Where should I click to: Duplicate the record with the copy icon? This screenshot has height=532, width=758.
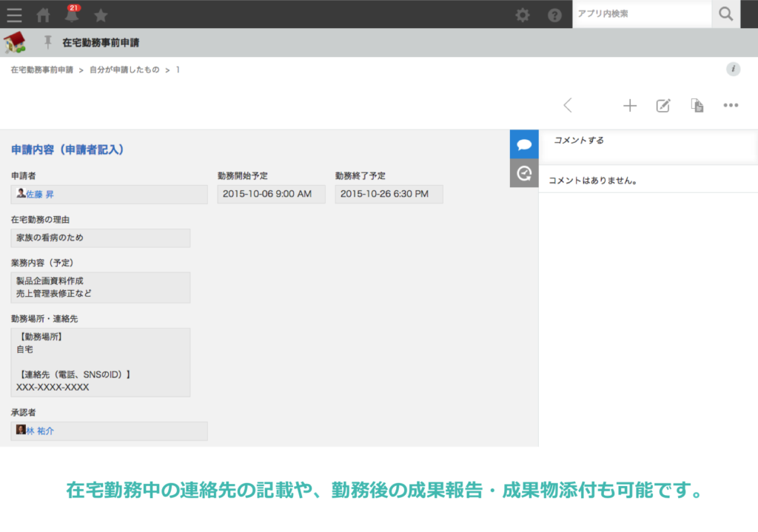point(697,105)
